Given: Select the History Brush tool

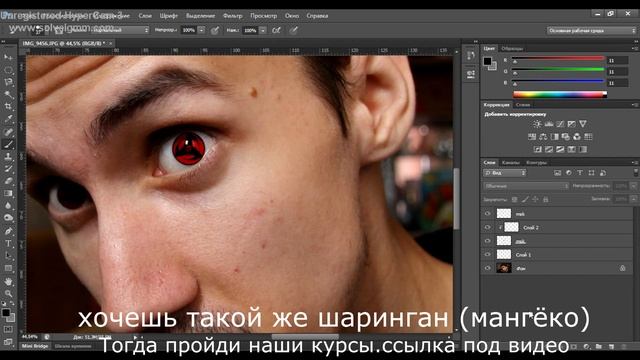Looking at the screenshot, I should [8, 169].
